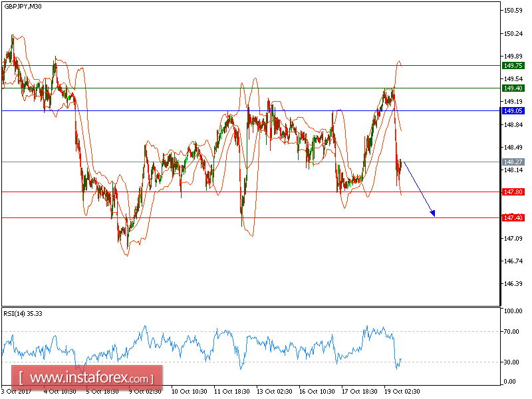Click the 16 Oct 10:30 time label
Image resolution: width=532 pixels, height=399 pixels.
317,391
